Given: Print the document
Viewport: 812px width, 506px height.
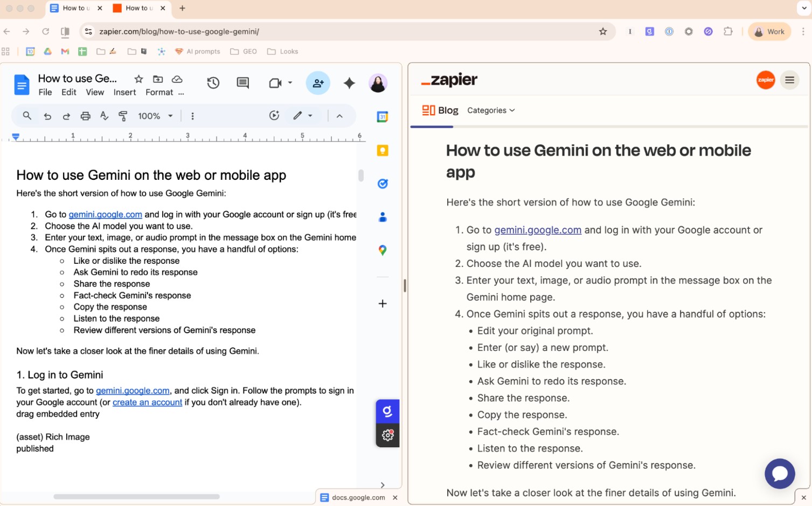Looking at the screenshot, I should [x=85, y=115].
